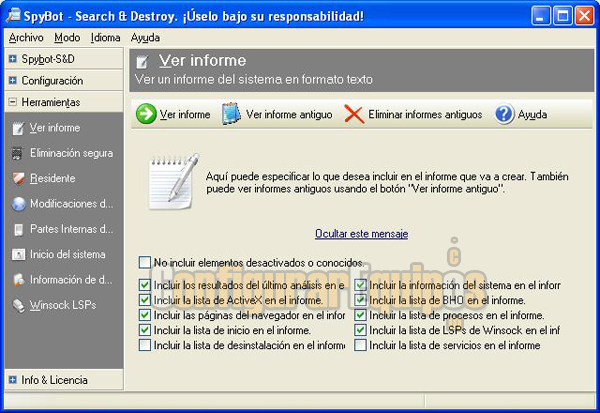Click the Inicio del sistema icon
Screen dimensions: 600x413
click(18, 255)
